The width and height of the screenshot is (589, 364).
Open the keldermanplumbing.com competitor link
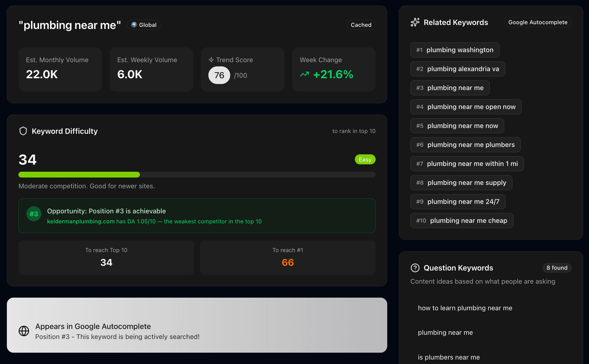81,221
